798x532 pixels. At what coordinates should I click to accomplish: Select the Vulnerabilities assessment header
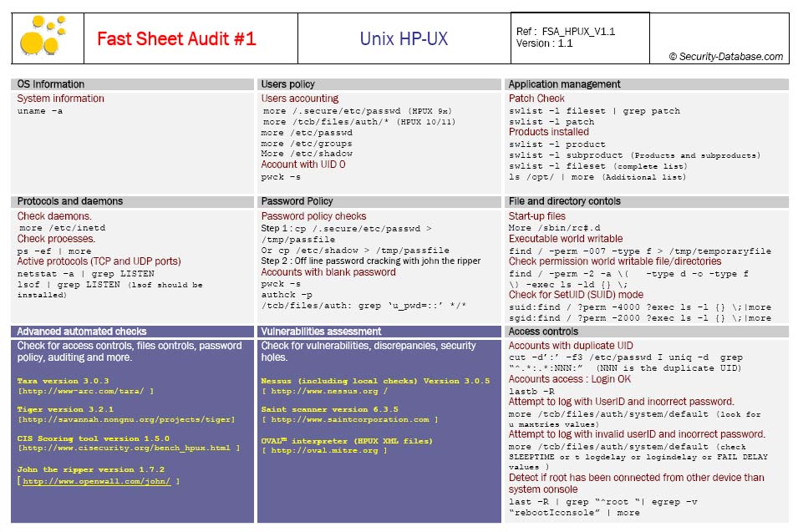tap(379, 332)
